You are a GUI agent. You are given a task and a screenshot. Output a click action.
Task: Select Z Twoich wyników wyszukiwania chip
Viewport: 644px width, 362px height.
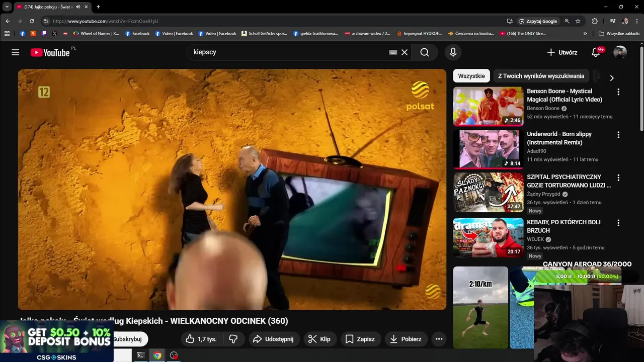541,76
